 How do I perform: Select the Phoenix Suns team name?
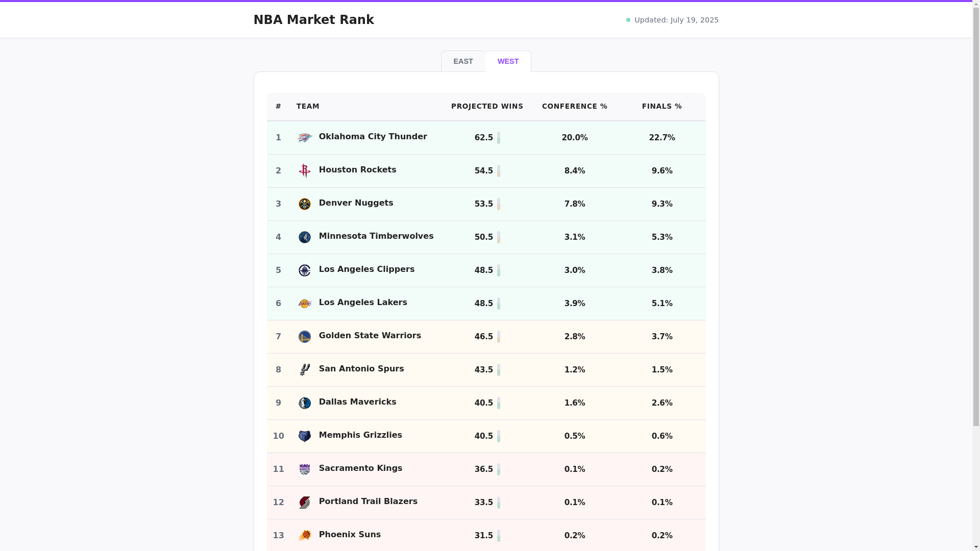(350, 535)
